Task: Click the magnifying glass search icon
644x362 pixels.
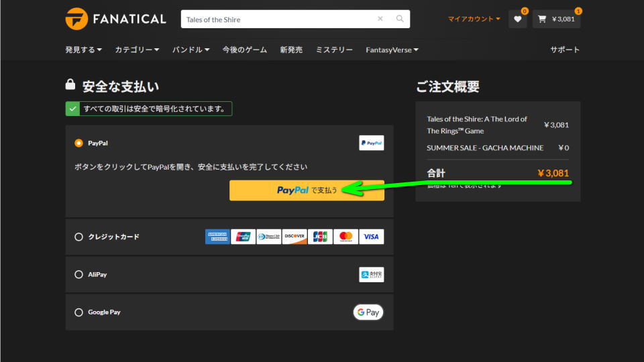Action: tap(400, 19)
